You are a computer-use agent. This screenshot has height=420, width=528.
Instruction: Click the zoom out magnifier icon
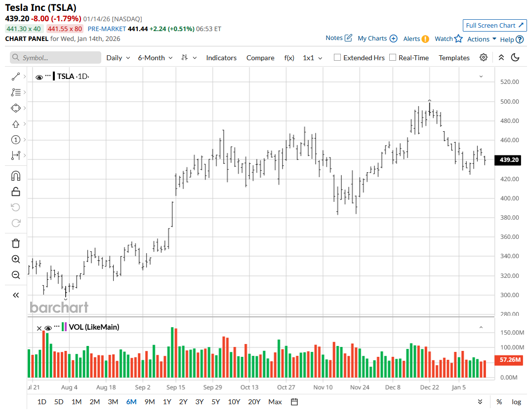[15, 275]
